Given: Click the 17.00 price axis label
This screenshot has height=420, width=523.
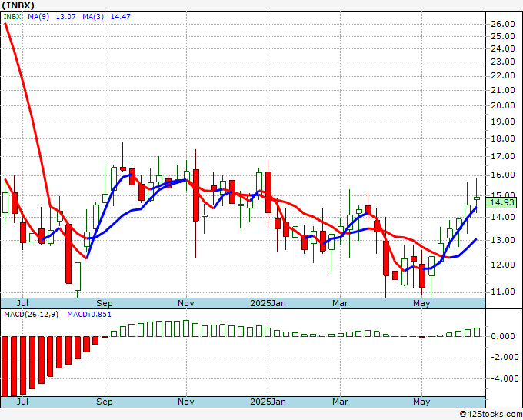Looking at the screenshot, I should pyautogui.click(x=503, y=156).
